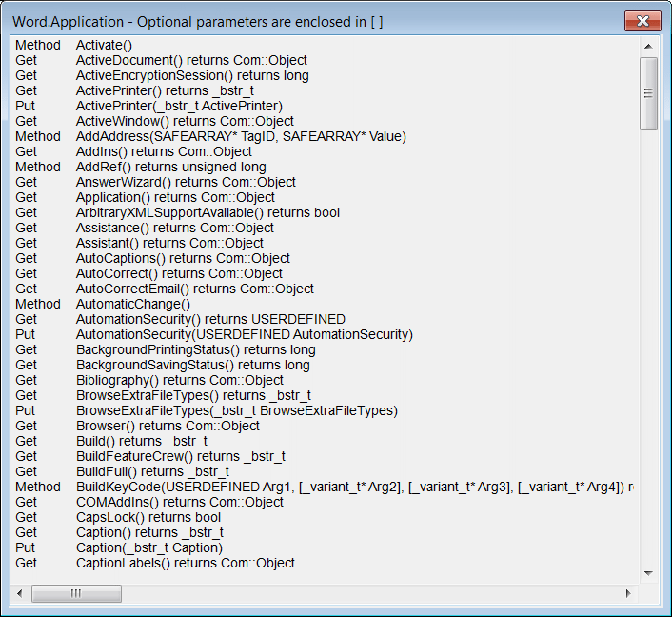Select the ActiveWindow() row
The width and height of the screenshot is (672, 617).
325,121
